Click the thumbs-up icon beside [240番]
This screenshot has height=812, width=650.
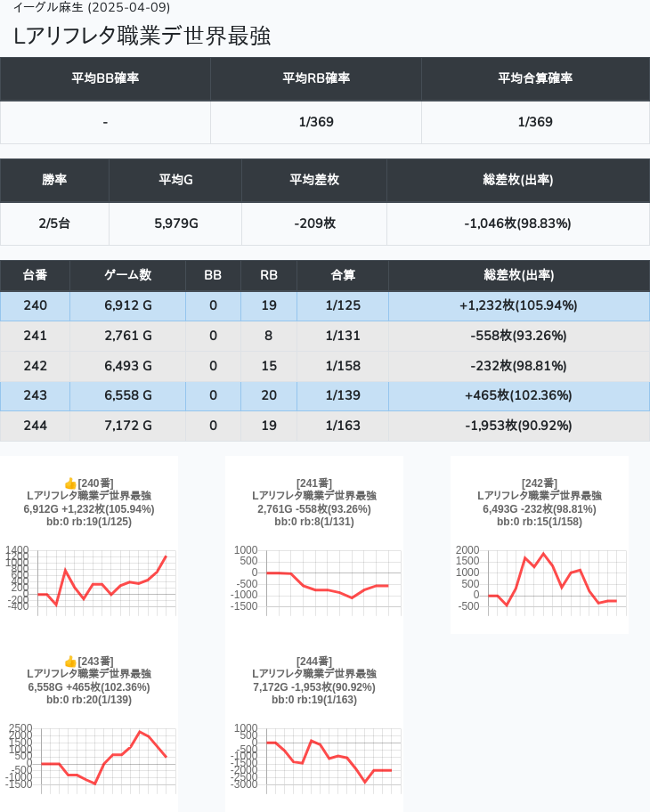[70, 483]
